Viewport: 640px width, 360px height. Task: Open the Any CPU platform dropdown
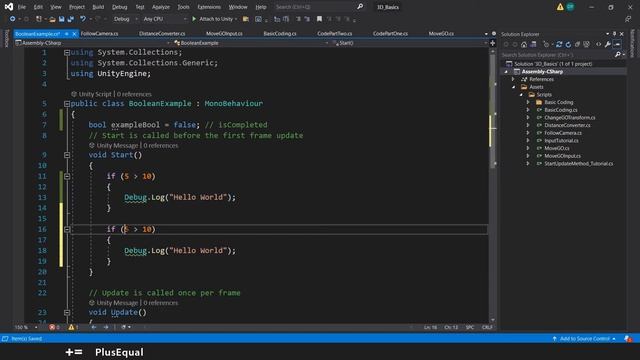[x=164, y=19]
